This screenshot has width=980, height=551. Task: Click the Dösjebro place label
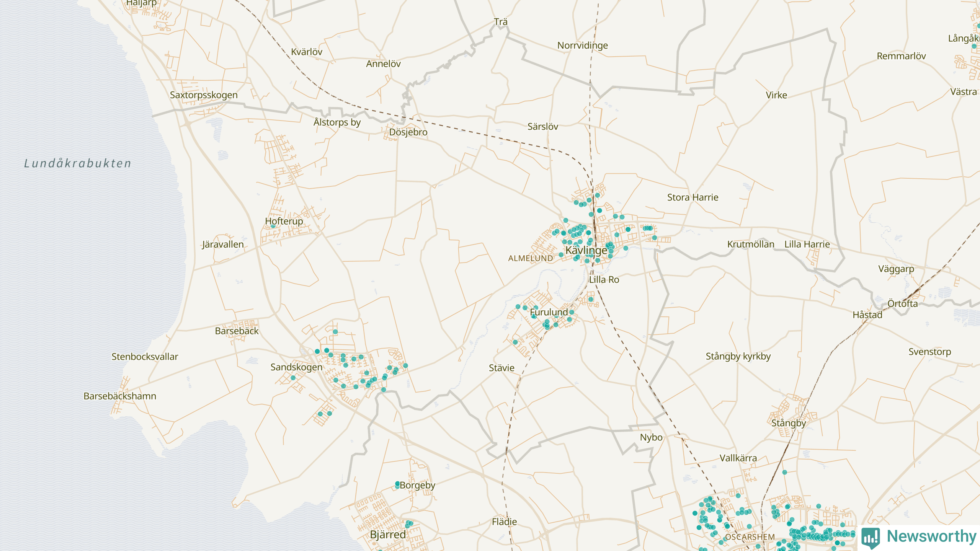(x=408, y=132)
